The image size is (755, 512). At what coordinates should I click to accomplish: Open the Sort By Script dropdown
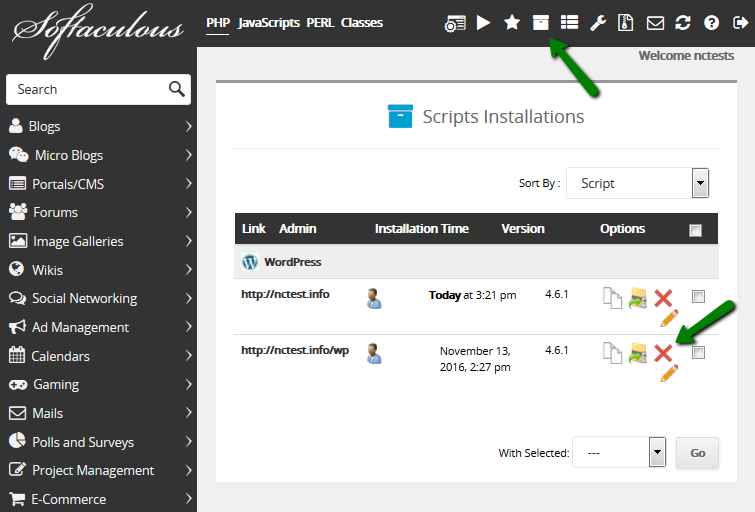[637, 183]
